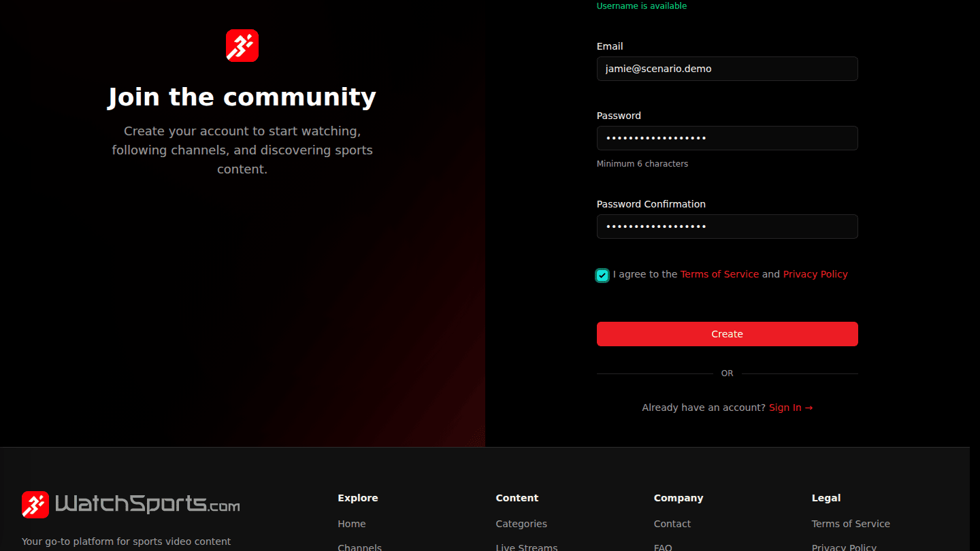Click the 'Username is available' message
The height and width of the screenshot is (551, 980).
point(642,6)
